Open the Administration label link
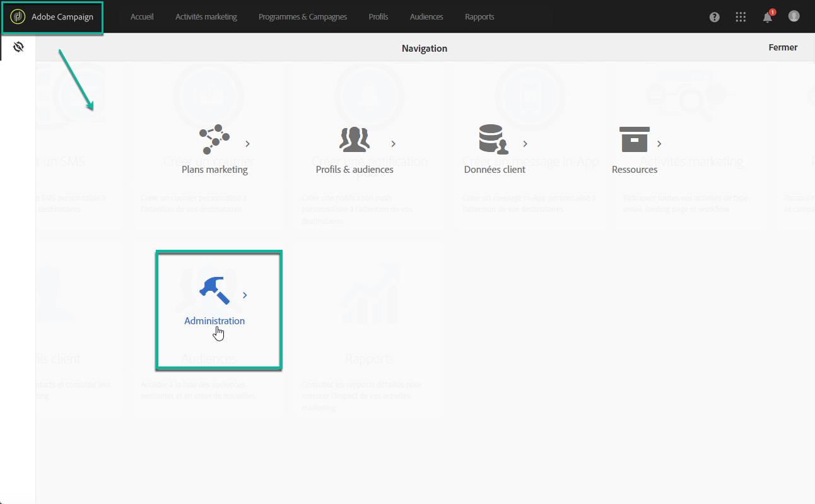Screen dimensions: 815x504 [x=214, y=321]
